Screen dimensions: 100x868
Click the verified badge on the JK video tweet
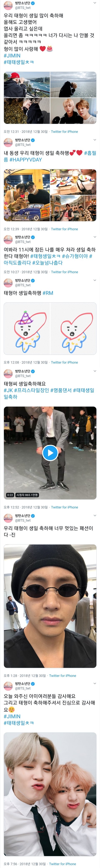point(33,371)
